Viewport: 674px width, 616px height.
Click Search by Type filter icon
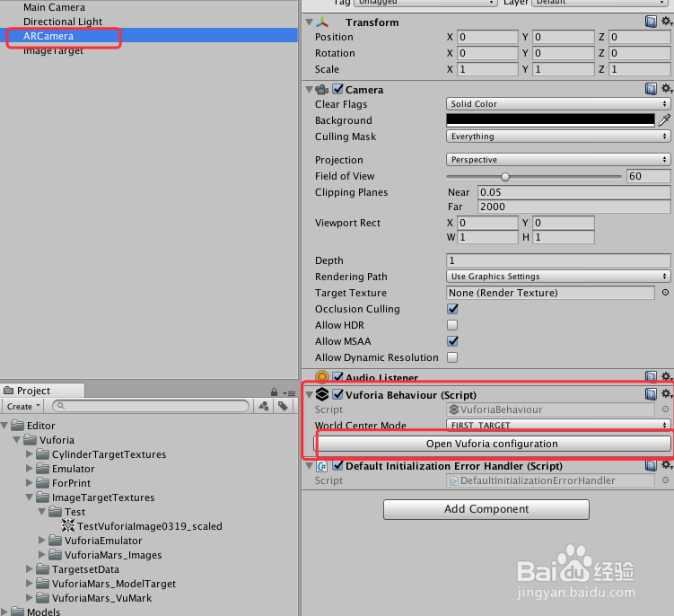(x=264, y=406)
